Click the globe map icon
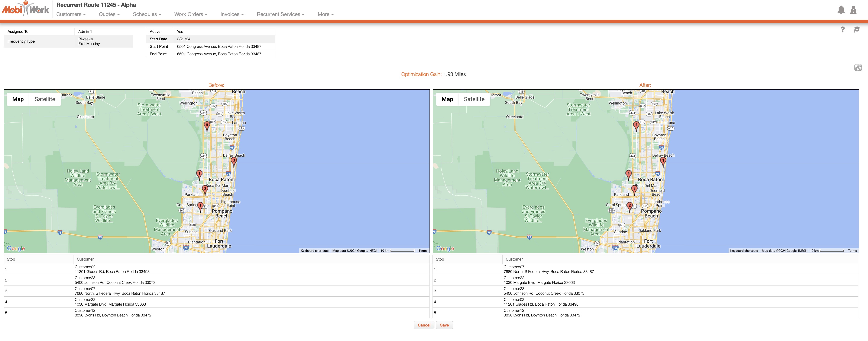Screen dimensions: 868x341 click(858, 68)
